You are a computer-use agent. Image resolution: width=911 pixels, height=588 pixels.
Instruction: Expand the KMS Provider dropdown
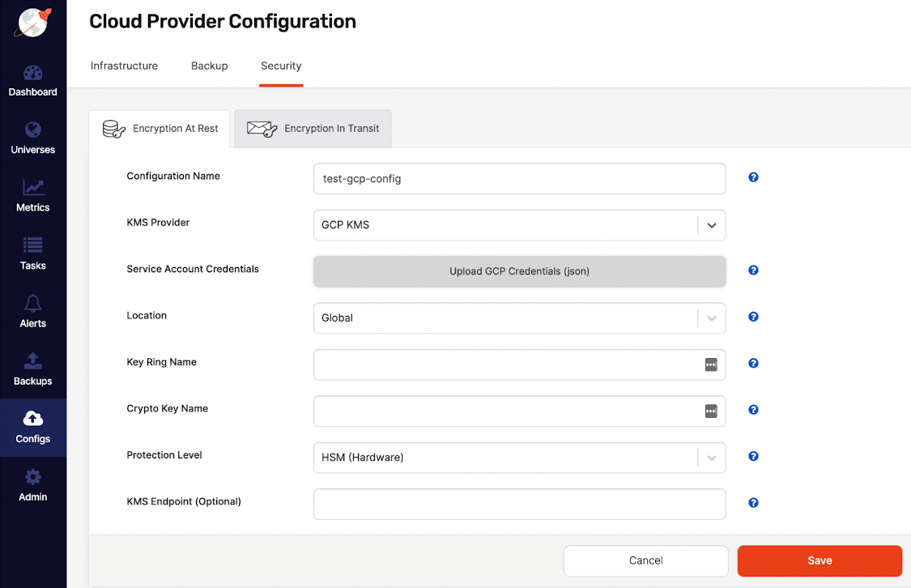pyautogui.click(x=711, y=225)
